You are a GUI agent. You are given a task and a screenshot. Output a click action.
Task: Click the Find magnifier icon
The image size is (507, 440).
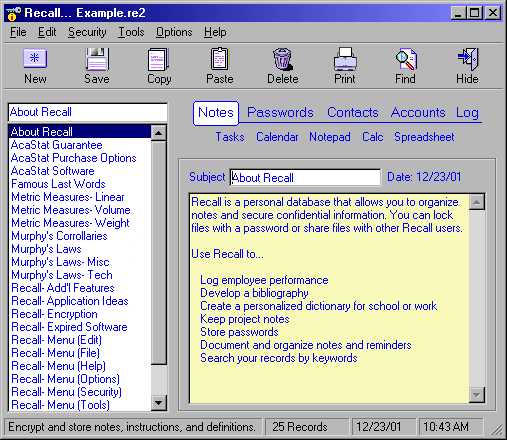point(406,59)
